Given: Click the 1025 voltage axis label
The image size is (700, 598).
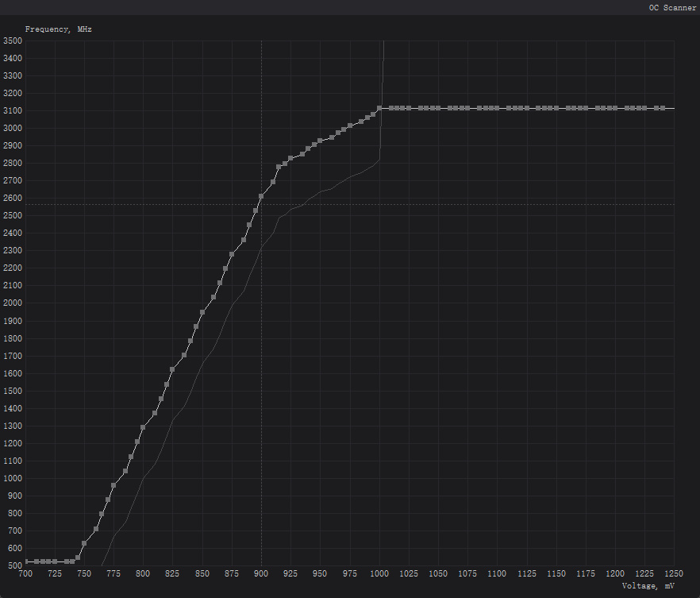Looking at the screenshot, I should point(409,573).
